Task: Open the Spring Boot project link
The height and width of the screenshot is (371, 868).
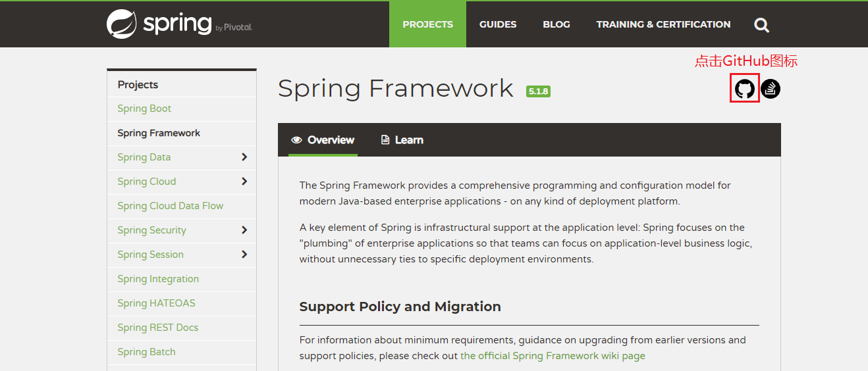Action: click(x=144, y=109)
